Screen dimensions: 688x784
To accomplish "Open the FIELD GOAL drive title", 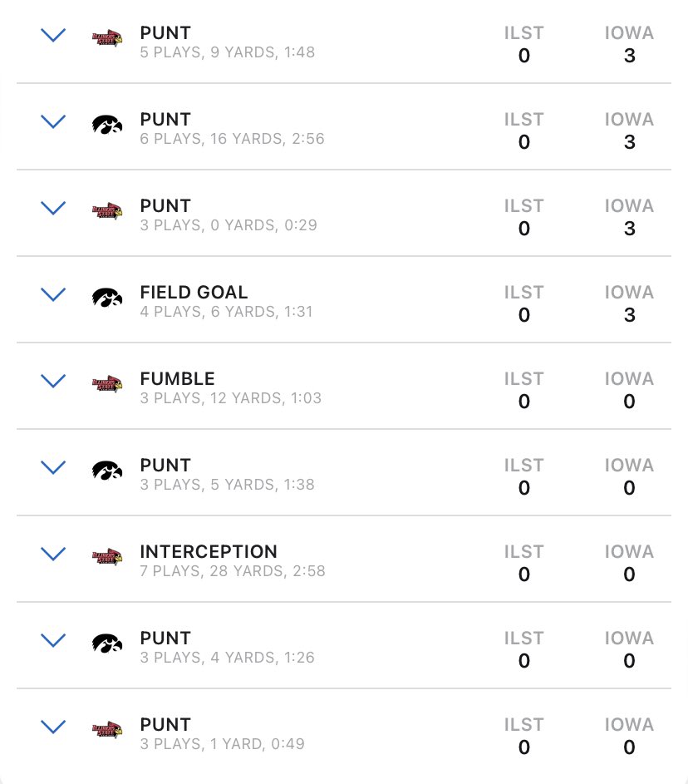I will [194, 292].
